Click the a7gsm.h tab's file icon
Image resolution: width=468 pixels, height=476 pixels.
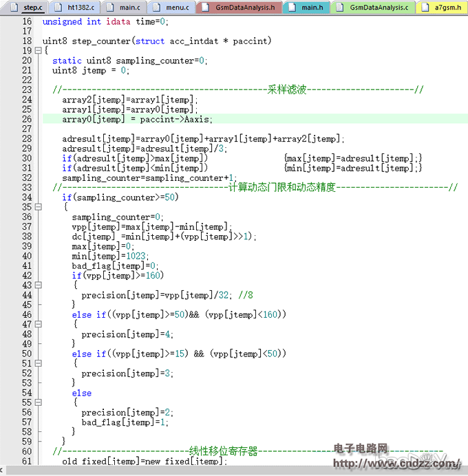point(426,8)
